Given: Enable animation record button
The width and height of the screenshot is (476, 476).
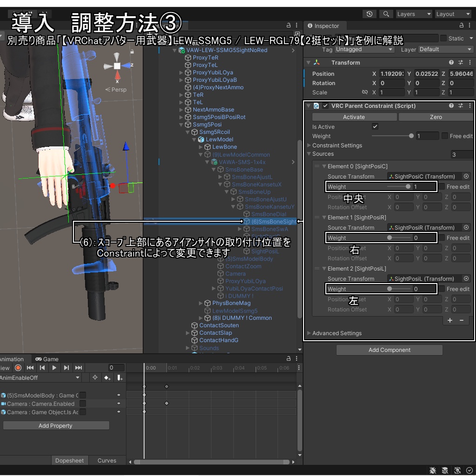Looking at the screenshot, I should pyautogui.click(x=18, y=368).
